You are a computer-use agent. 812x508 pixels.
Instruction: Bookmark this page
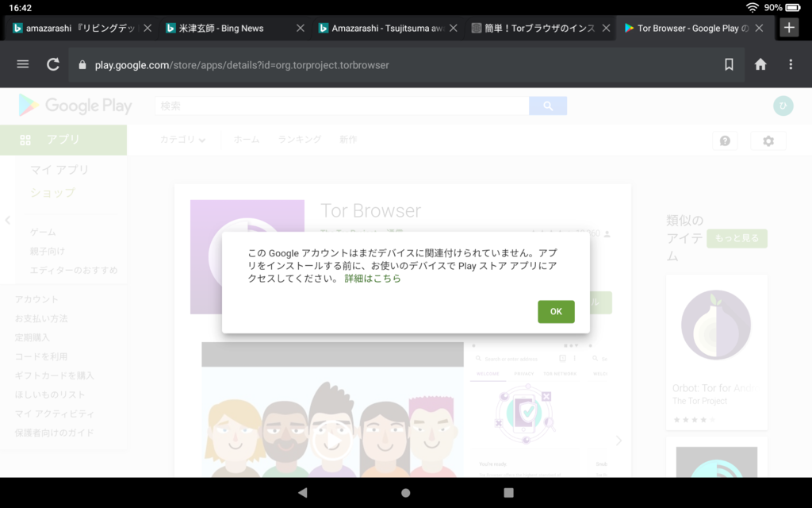[729, 64]
